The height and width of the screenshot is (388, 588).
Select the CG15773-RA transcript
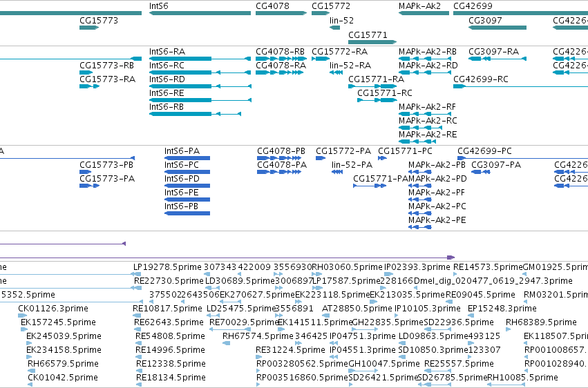coord(107,79)
